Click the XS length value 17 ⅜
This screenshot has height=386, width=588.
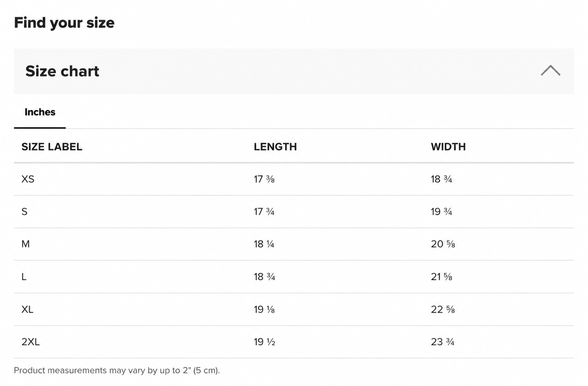point(264,179)
